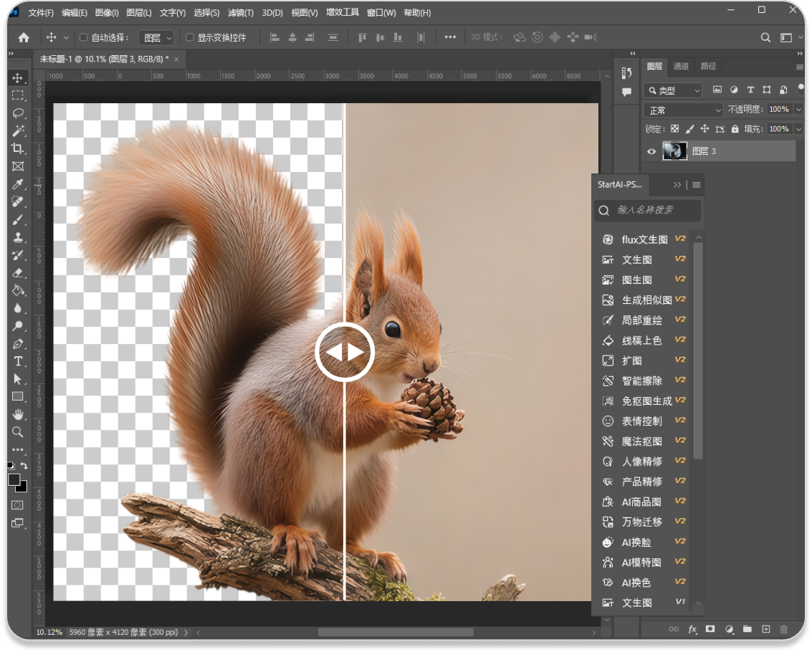Select the Crop tool
Viewport: 812px width, 652px height.
pos(18,148)
